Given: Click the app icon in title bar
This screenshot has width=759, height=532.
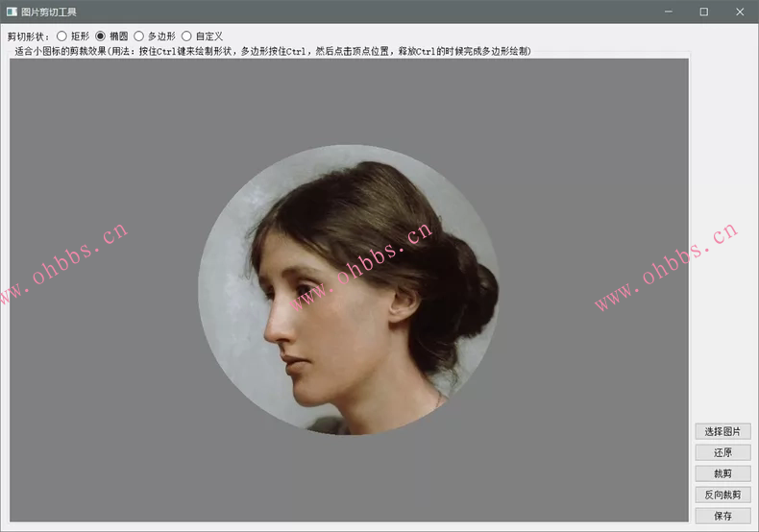Looking at the screenshot, I should pyautogui.click(x=12, y=12).
